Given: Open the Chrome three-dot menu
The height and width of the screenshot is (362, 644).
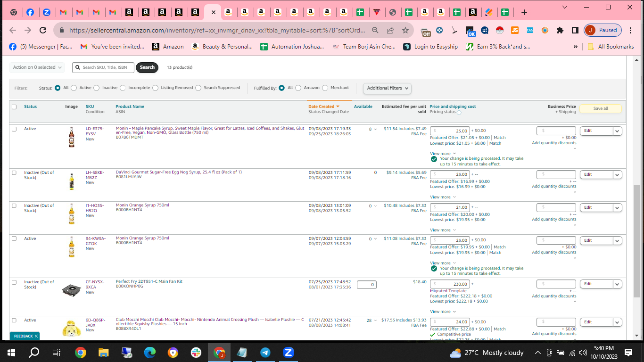Looking at the screenshot, I should click(x=632, y=30).
